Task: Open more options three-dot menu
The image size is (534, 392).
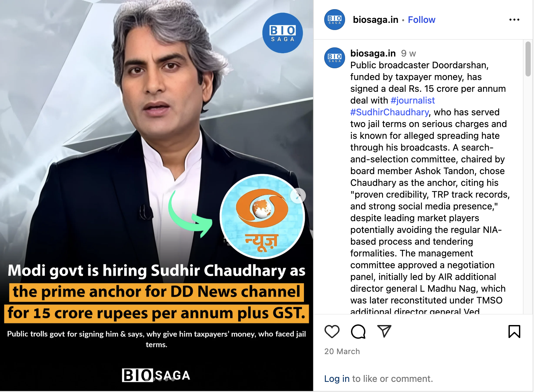Action: [x=514, y=20]
